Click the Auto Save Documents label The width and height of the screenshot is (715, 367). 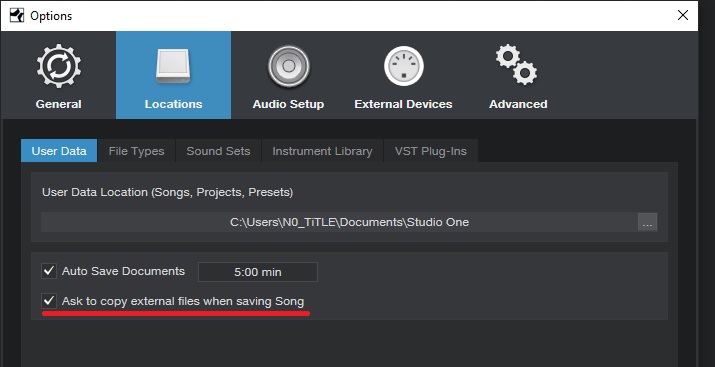pyautogui.click(x=124, y=271)
